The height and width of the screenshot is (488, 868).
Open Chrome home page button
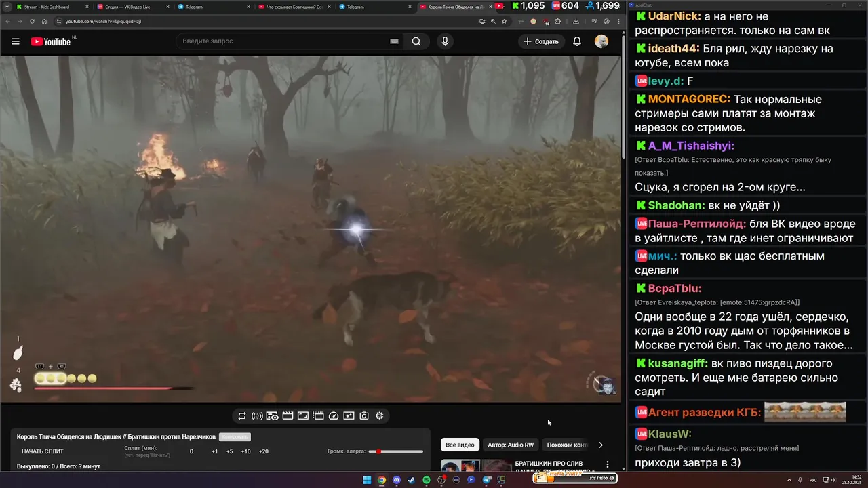click(x=43, y=21)
